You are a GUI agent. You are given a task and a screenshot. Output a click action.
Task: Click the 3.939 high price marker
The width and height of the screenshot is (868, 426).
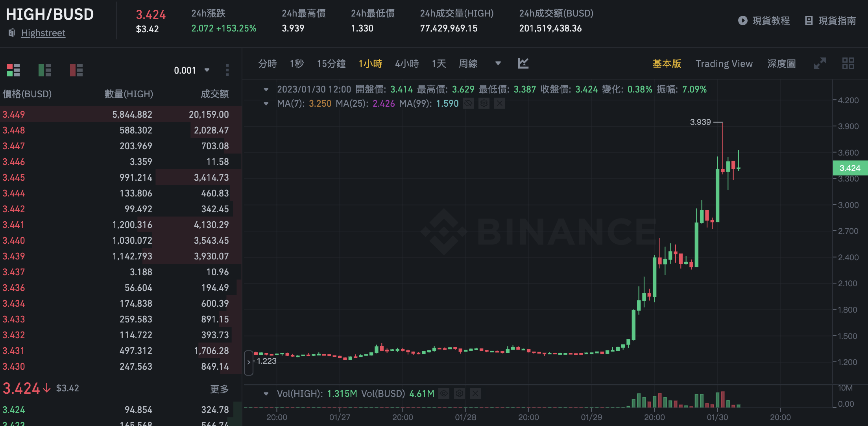pyautogui.click(x=700, y=122)
